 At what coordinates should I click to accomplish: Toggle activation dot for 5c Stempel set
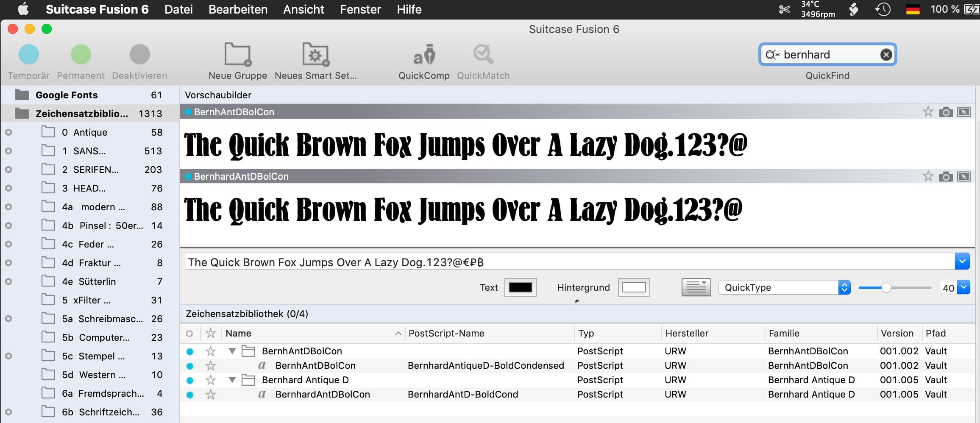point(8,356)
